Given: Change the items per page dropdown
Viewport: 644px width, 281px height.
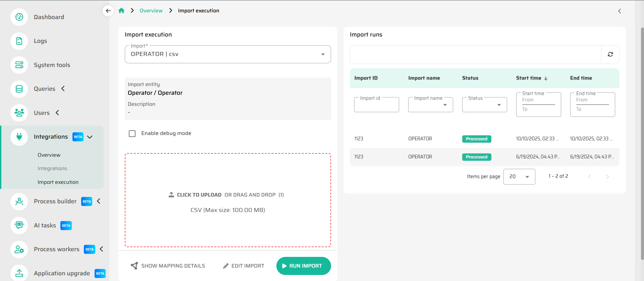Looking at the screenshot, I should pyautogui.click(x=519, y=177).
